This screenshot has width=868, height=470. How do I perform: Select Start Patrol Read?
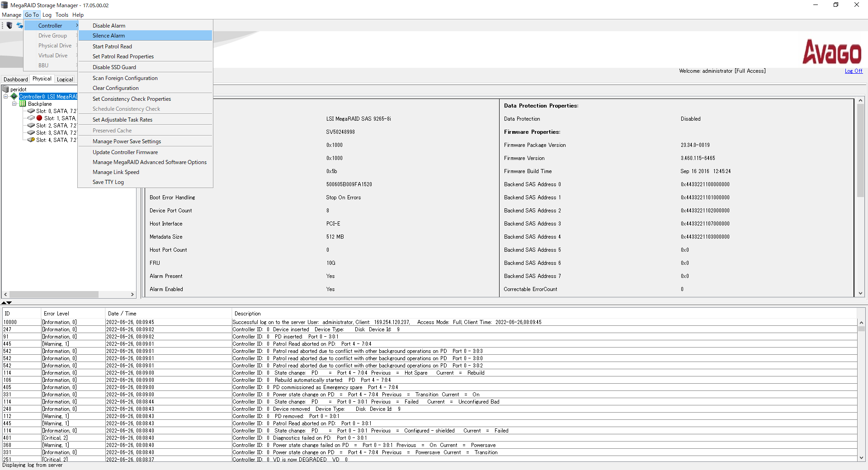point(145,46)
